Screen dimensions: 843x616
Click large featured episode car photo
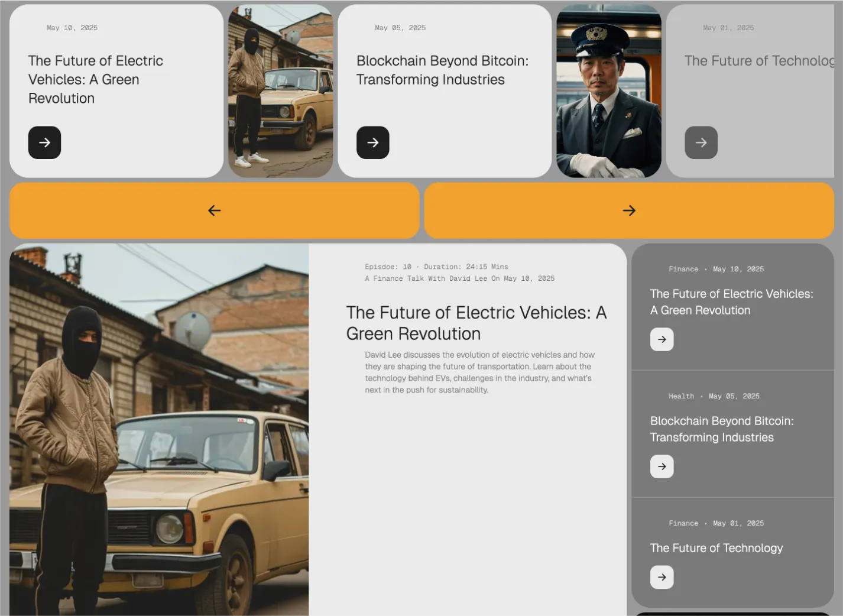click(159, 430)
